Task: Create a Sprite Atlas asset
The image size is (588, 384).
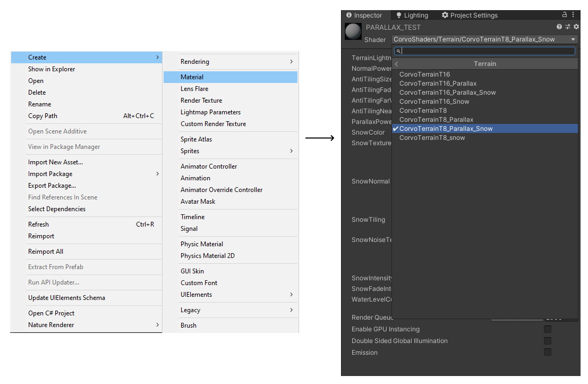Action: point(231,139)
